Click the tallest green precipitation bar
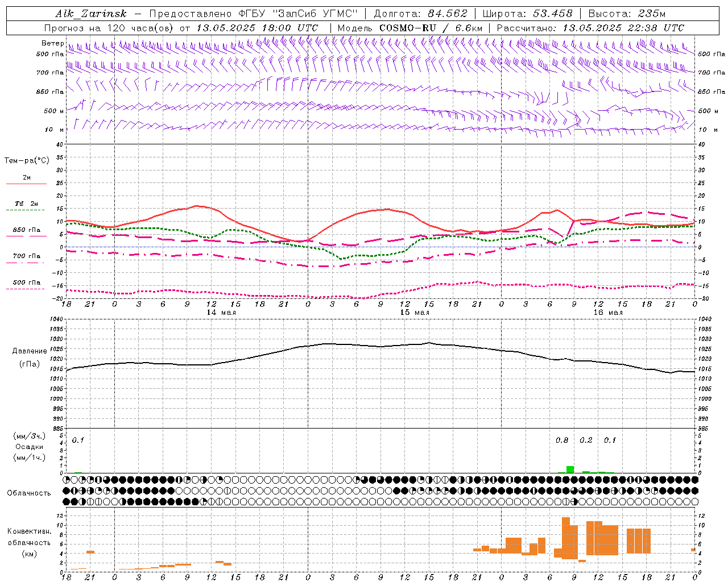Image resolution: width=728 pixels, height=582 pixels. click(x=570, y=469)
